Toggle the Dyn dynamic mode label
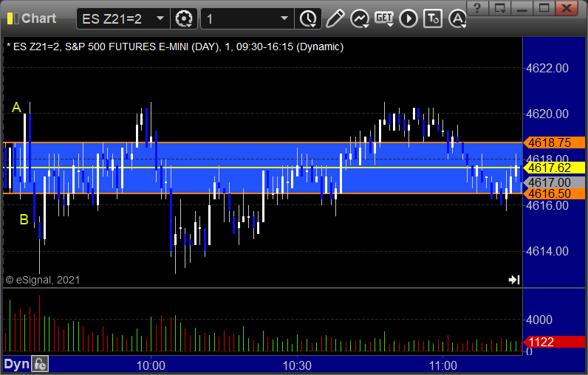 [16, 364]
